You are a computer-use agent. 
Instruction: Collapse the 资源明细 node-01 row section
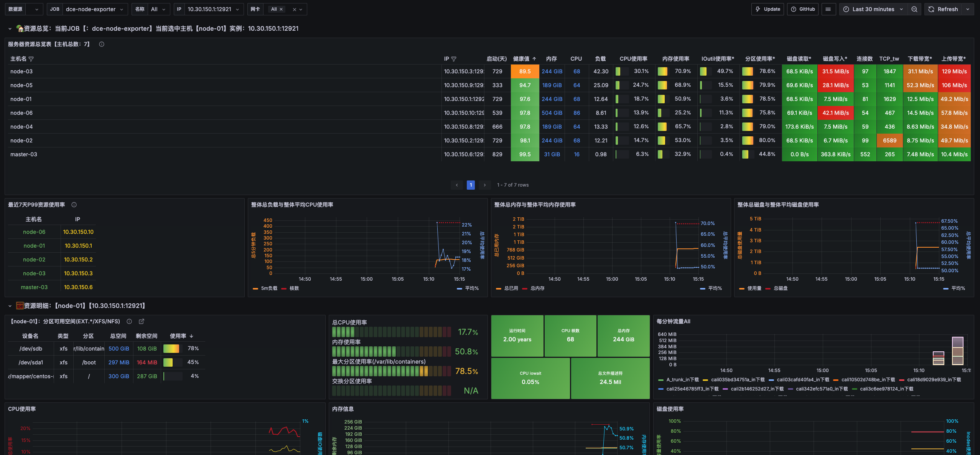click(10, 306)
